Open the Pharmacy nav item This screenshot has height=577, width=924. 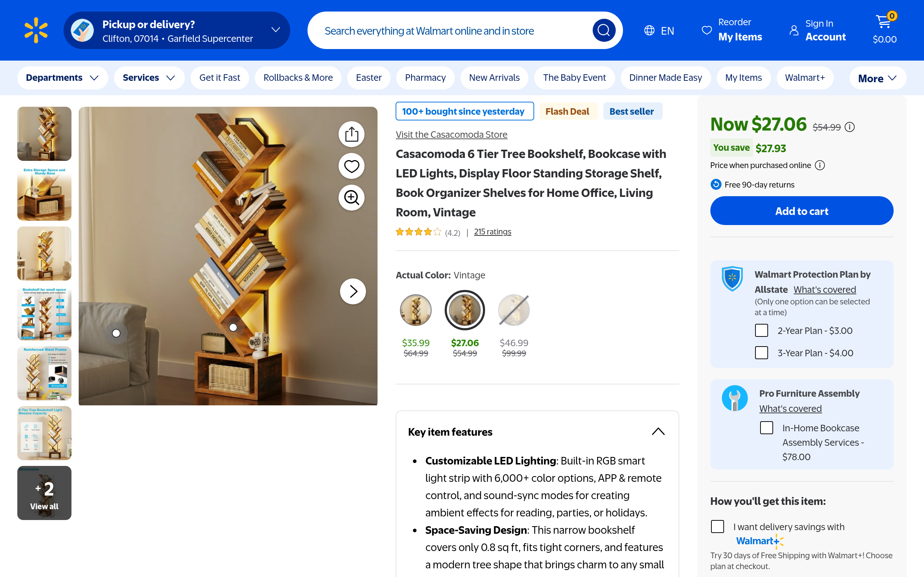pyautogui.click(x=425, y=78)
